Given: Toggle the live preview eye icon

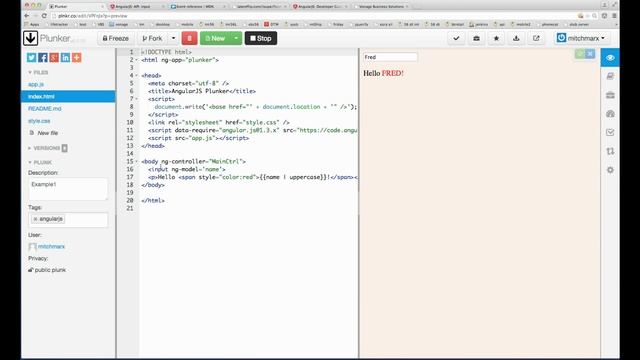Looking at the screenshot, I should tap(610, 58).
